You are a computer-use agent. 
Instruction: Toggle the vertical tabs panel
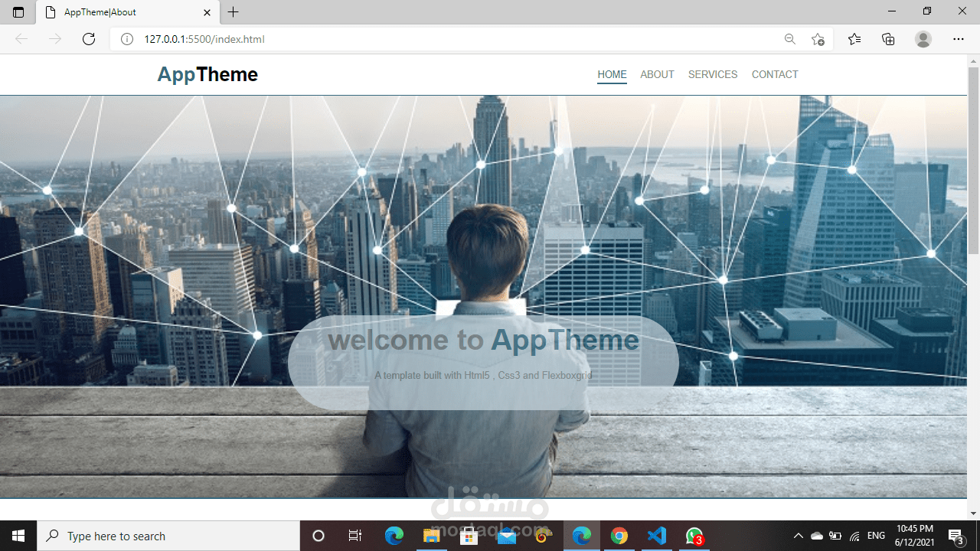coord(18,12)
